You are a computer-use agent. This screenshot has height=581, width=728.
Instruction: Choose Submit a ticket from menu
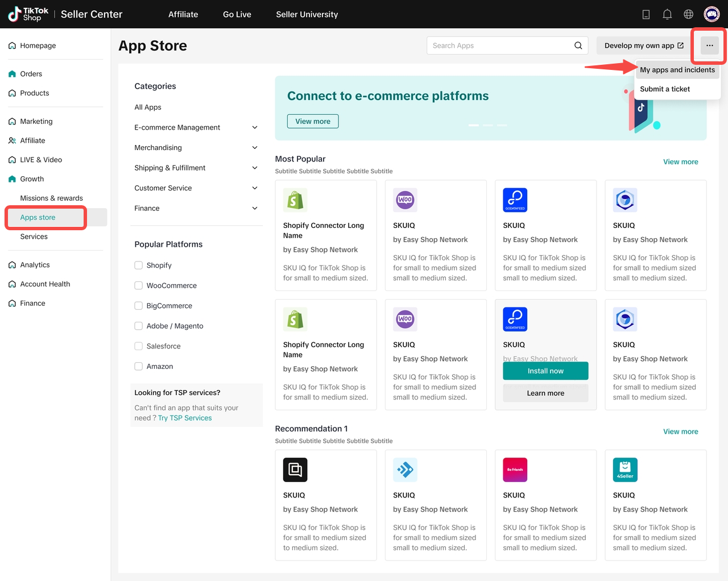pos(664,89)
